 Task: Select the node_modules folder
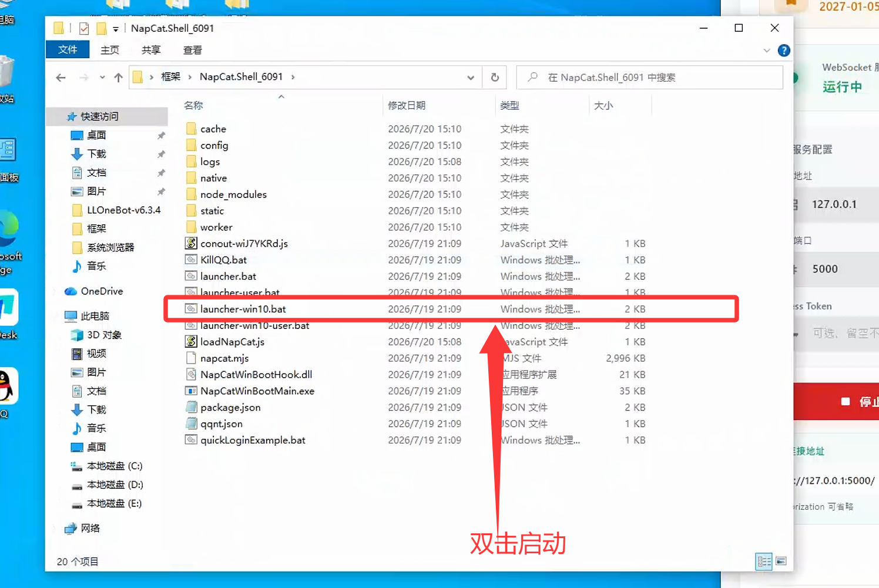233,194
